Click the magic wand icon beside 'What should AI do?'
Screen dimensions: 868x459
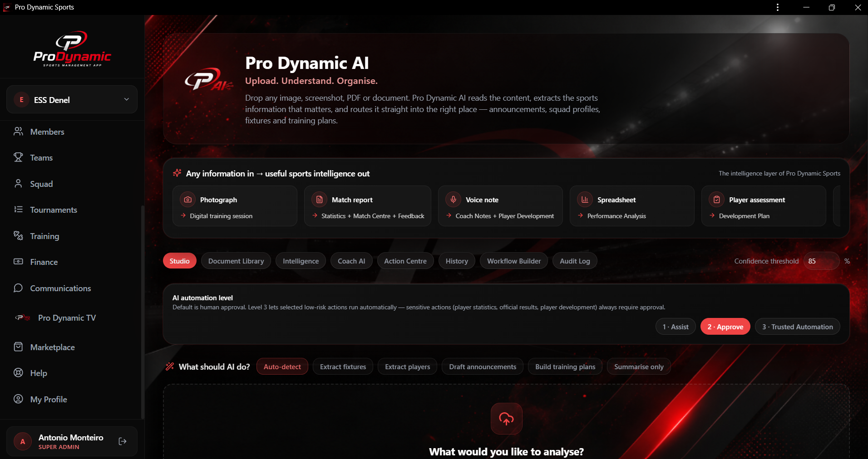click(170, 366)
